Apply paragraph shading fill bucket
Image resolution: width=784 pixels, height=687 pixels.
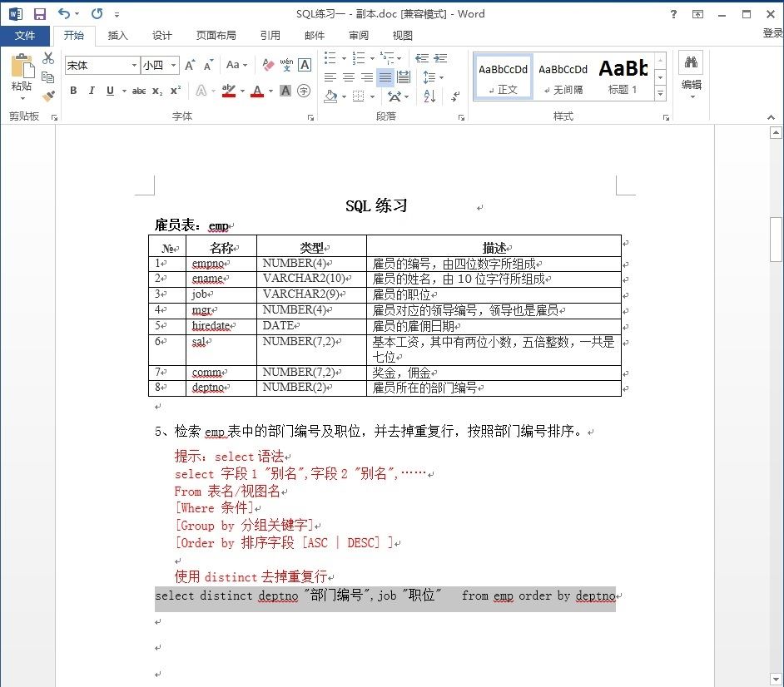330,96
